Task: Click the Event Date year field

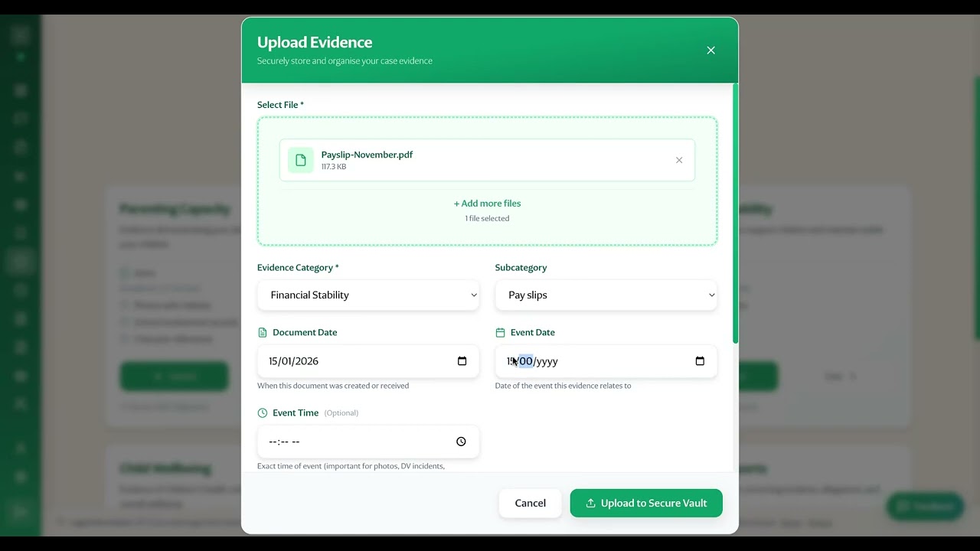Action: (547, 361)
